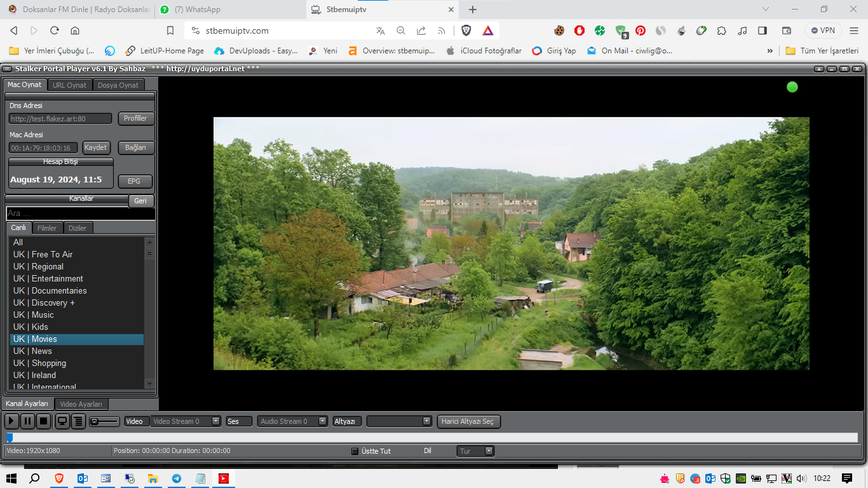Stop the video playback
The width and height of the screenshot is (868, 488).
(x=43, y=421)
